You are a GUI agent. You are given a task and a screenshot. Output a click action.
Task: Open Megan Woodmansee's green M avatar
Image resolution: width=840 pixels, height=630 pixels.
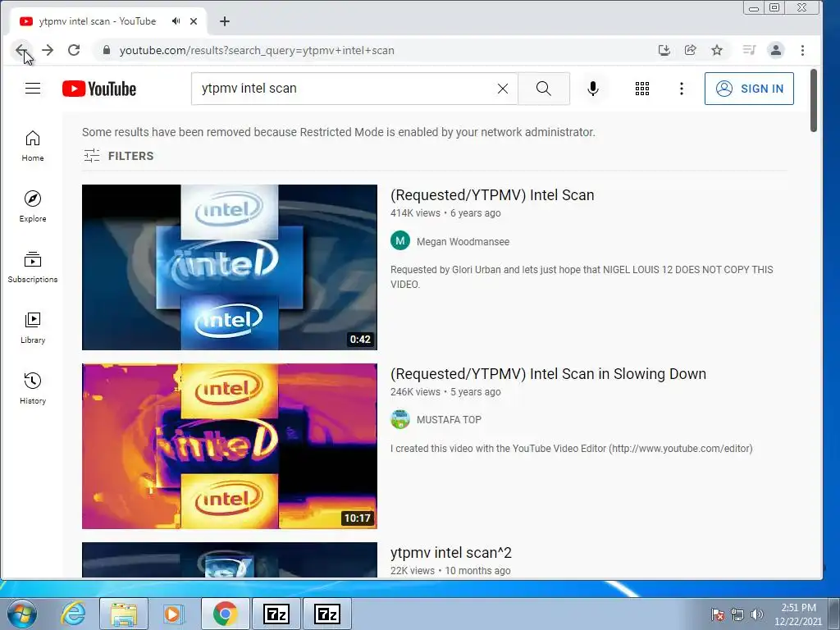point(400,241)
